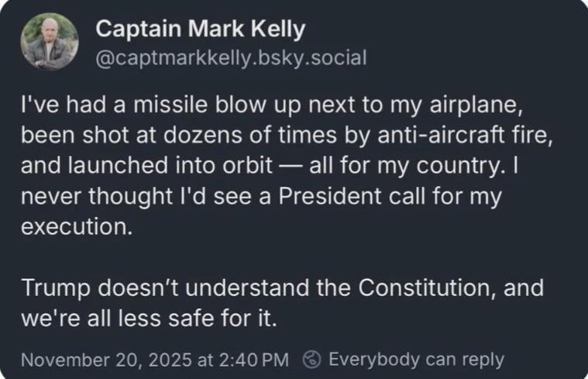This screenshot has height=379, width=588.
Task: Click the reply-settings icon beside the timestamp
Action: pyautogui.click(x=312, y=360)
